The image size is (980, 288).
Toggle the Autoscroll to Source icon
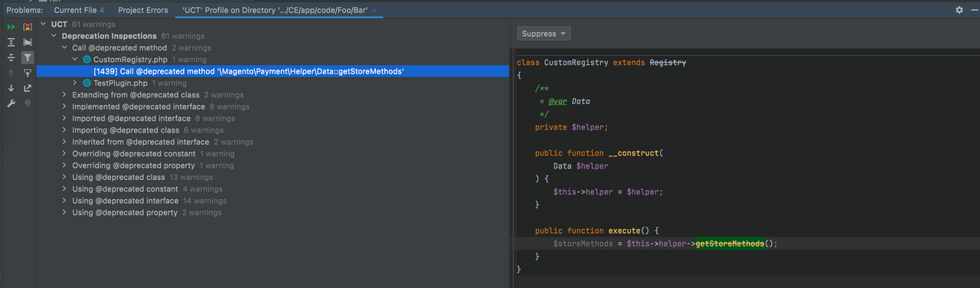click(x=28, y=73)
